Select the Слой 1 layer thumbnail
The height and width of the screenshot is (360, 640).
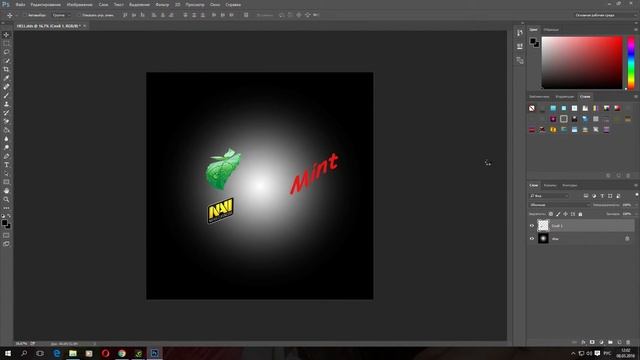click(x=543, y=226)
